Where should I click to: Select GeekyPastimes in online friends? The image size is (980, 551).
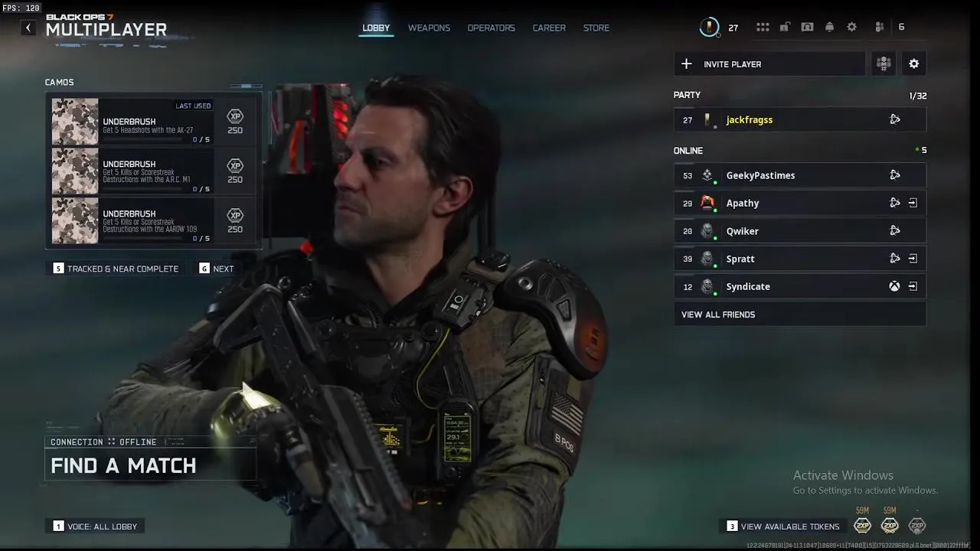coord(800,175)
